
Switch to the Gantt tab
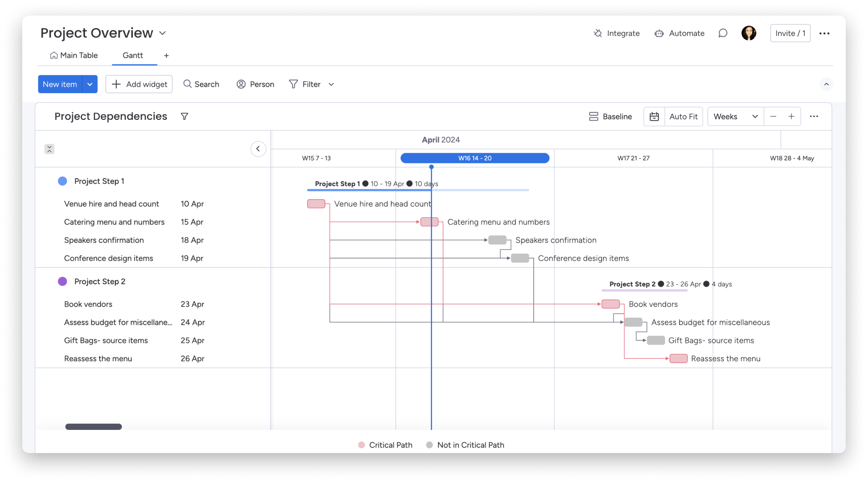click(132, 55)
